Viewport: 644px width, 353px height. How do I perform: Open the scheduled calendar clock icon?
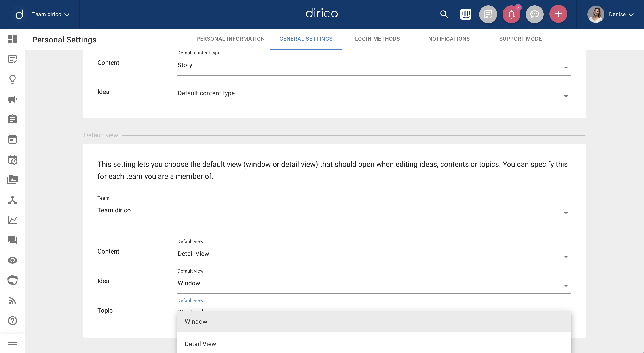pos(13,159)
